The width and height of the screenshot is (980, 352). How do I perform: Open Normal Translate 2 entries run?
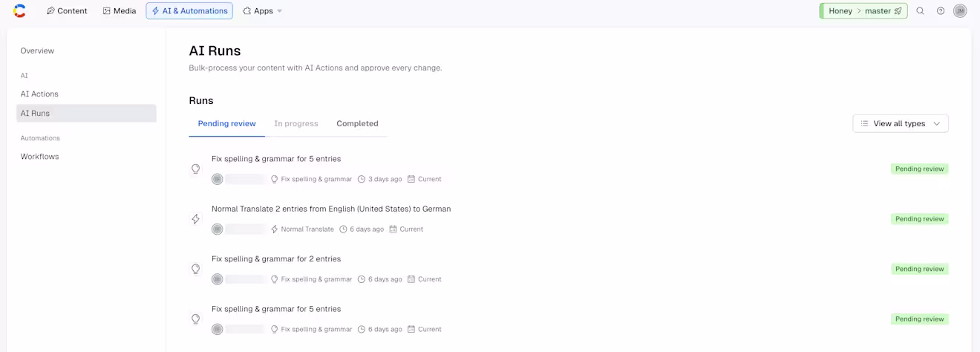click(331, 209)
